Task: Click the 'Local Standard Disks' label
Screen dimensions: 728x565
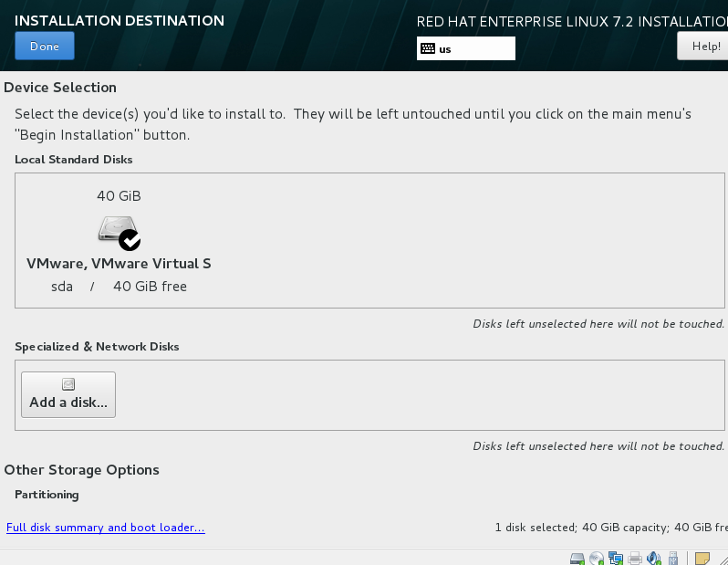Action: [x=74, y=160]
